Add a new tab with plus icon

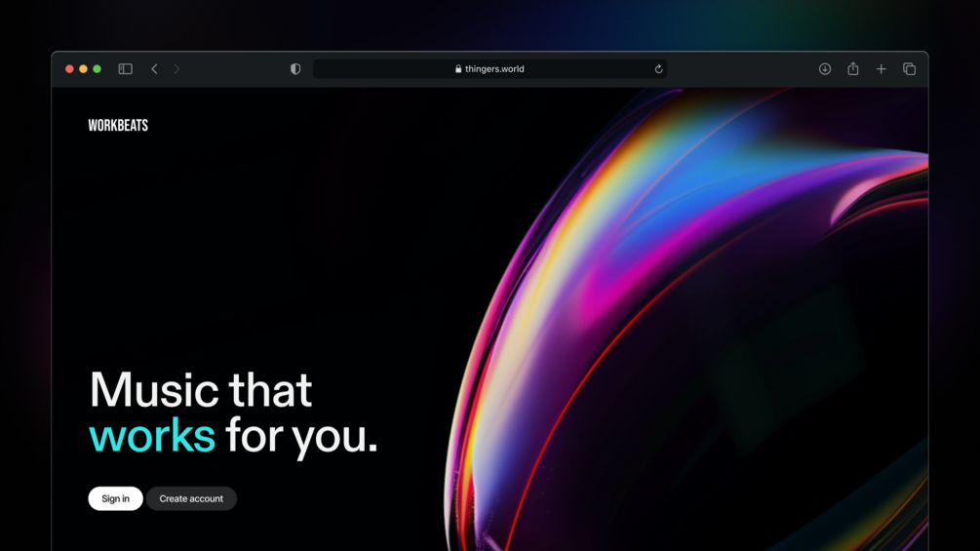(882, 68)
